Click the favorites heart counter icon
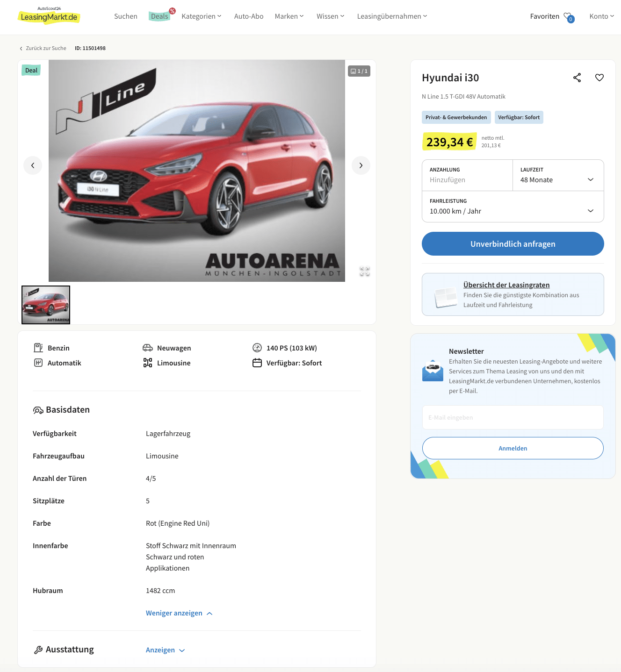 [x=569, y=17]
